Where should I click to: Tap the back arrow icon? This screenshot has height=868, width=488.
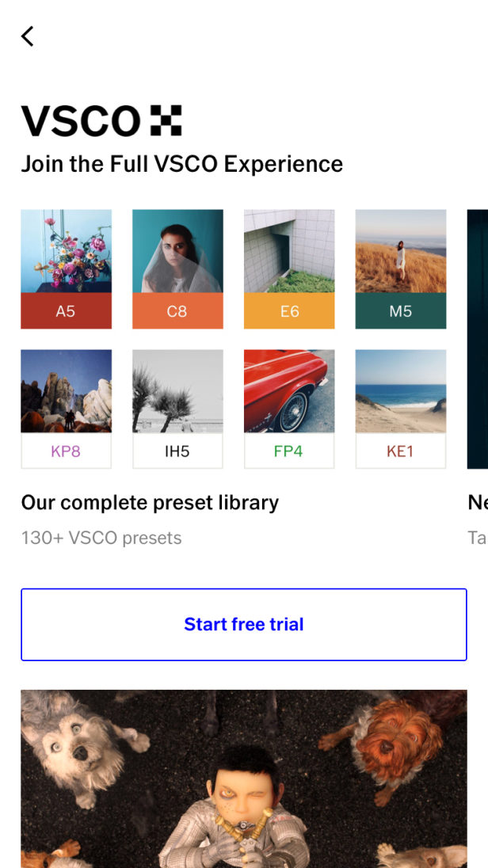point(28,36)
